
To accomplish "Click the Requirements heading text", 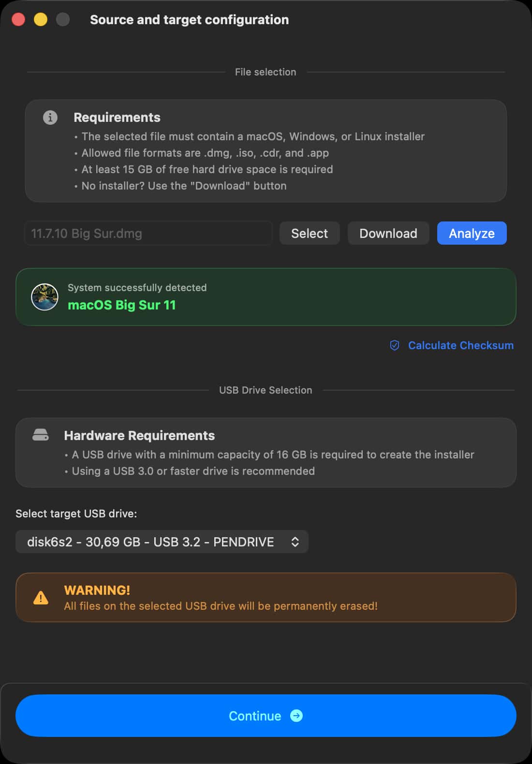I will coord(117,118).
